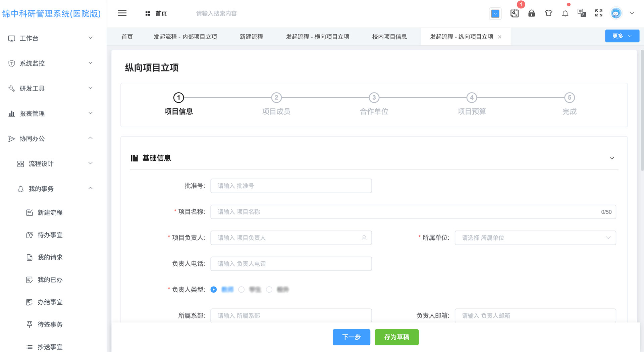The width and height of the screenshot is (644, 352).
Task: Click the blue color theme swatch
Action: click(495, 14)
